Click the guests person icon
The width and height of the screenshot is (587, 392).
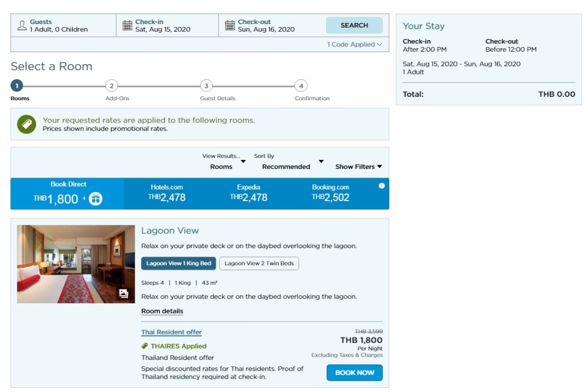click(22, 26)
